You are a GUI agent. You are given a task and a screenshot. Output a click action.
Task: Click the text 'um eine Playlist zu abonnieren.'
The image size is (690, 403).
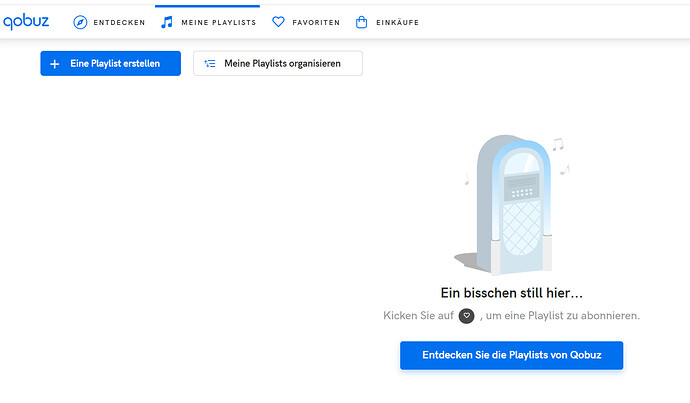click(x=563, y=316)
